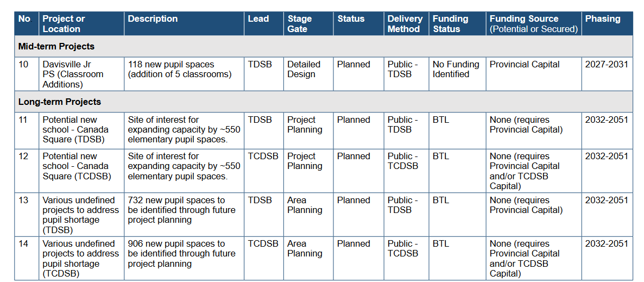The height and width of the screenshot is (282, 644).
Task: Select the 'Funding Status' column header
Action: [x=450, y=24]
